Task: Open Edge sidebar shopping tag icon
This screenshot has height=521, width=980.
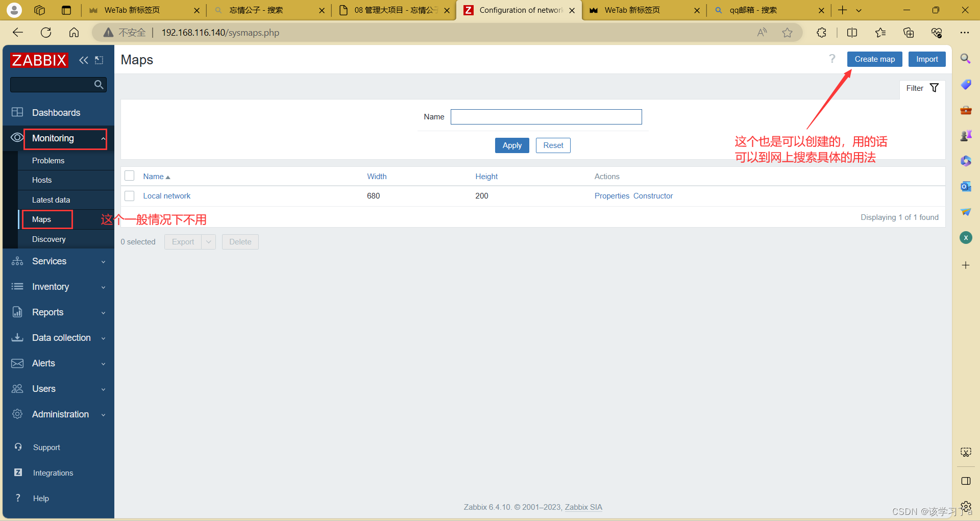Action: click(x=966, y=84)
